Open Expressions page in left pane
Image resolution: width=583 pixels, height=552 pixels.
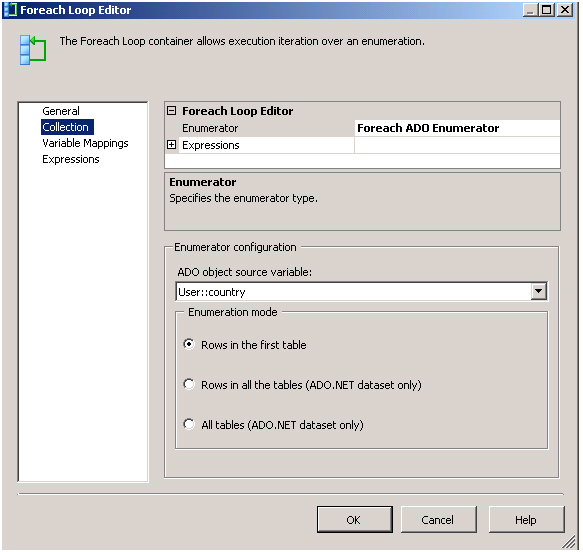click(x=71, y=159)
